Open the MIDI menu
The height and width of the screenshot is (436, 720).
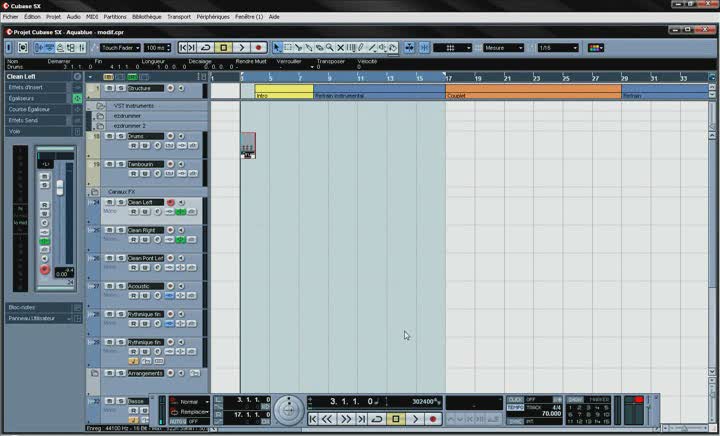click(92, 17)
